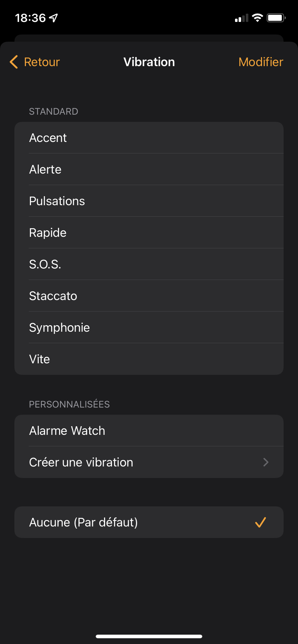This screenshot has height=644, width=298.
Task: Tap the back chevron arrow icon
Action: click(x=14, y=62)
